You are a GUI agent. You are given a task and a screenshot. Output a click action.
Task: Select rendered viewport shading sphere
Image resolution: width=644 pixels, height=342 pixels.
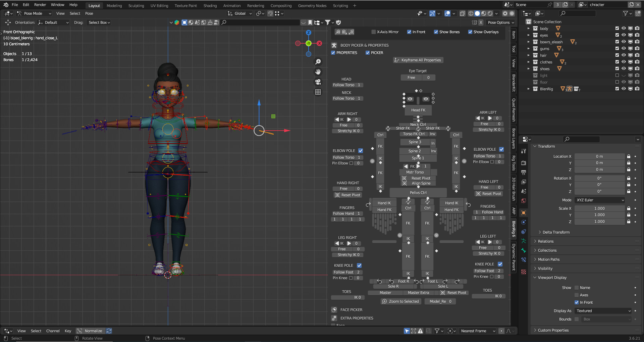click(490, 13)
